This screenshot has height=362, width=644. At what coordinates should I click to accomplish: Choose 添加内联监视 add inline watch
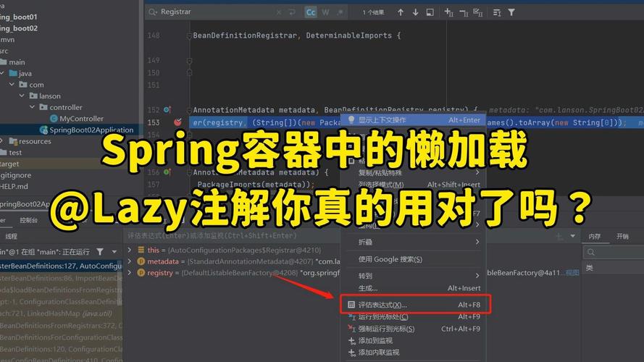pos(414,352)
